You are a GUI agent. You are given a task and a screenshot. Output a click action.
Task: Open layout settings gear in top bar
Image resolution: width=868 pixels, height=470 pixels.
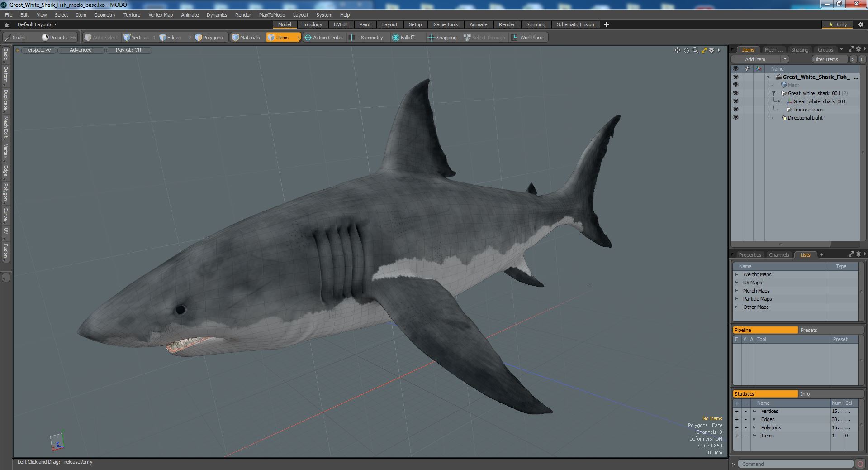tap(860, 24)
